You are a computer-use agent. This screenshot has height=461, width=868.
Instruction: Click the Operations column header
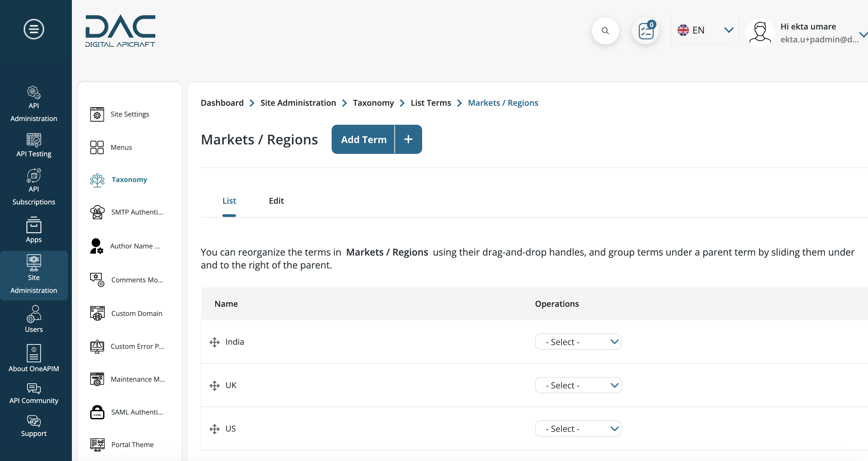coord(557,304)
